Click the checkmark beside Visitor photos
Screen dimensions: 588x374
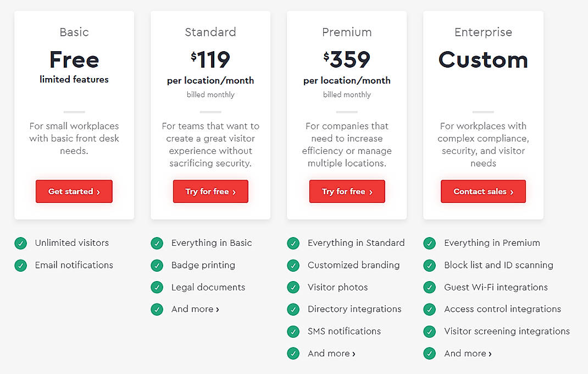click(x=293, y=287)
